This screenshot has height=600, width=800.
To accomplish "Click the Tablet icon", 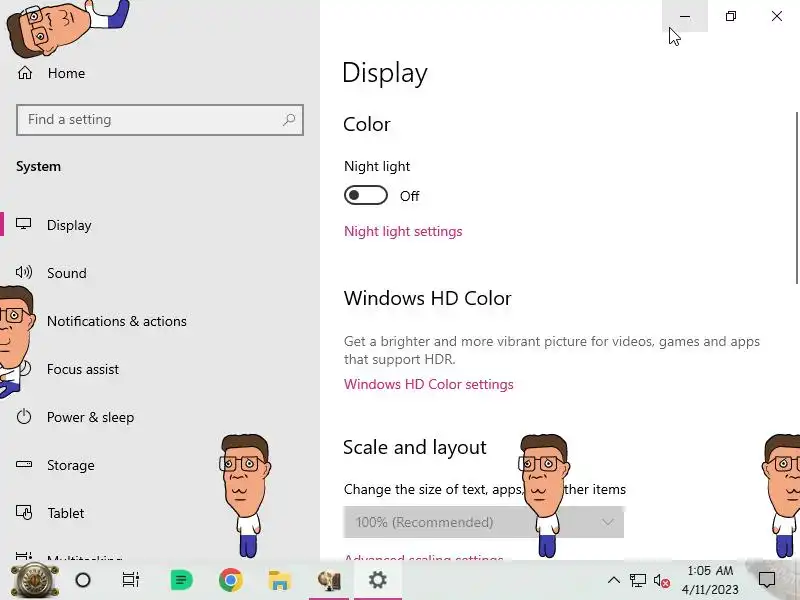I will [x=23, y=512].
